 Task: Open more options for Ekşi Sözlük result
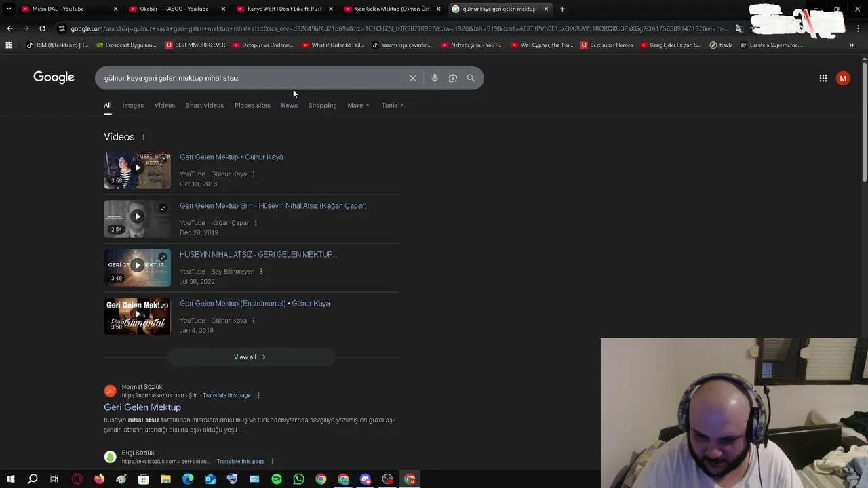coord(273,462)
